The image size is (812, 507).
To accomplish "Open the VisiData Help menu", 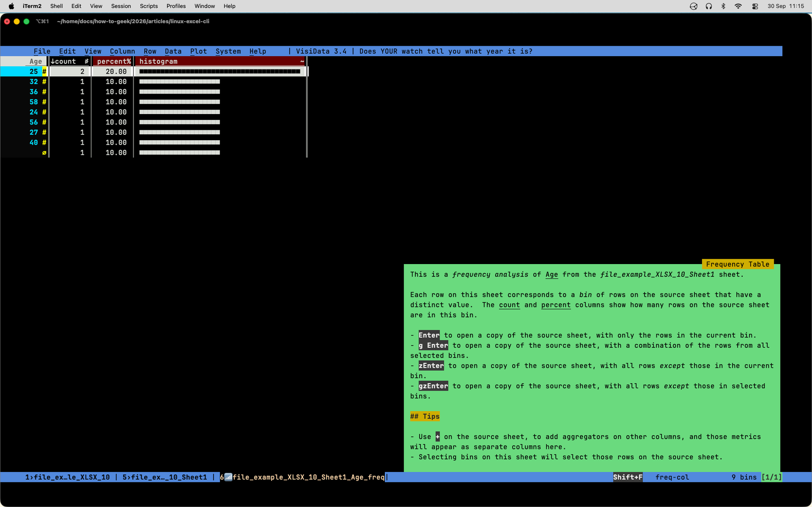I will (257, 51).
